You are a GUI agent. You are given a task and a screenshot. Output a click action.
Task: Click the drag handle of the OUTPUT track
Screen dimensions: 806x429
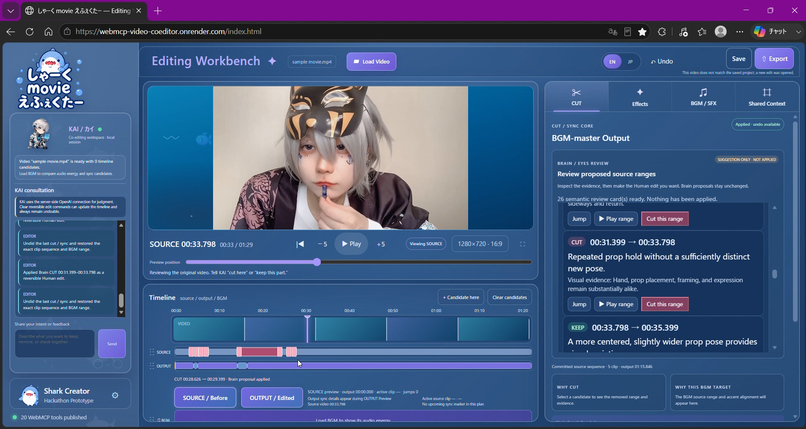pos(152,366)
